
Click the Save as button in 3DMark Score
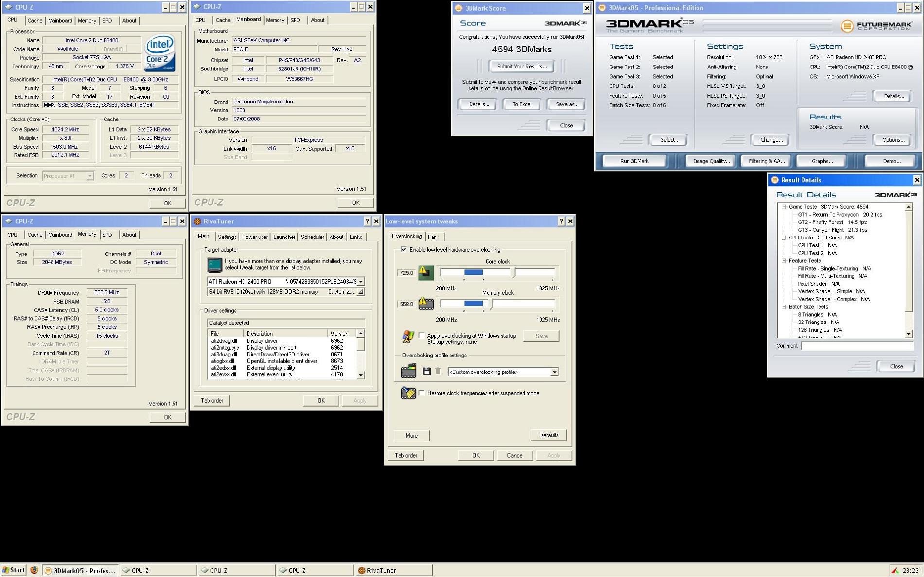coord(567,104)
